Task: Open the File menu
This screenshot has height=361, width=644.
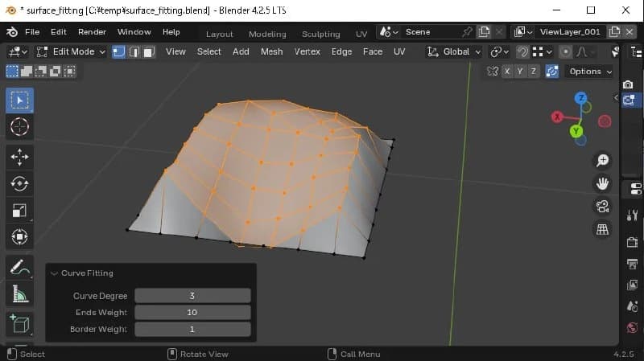Action: [x=32, y=32]
